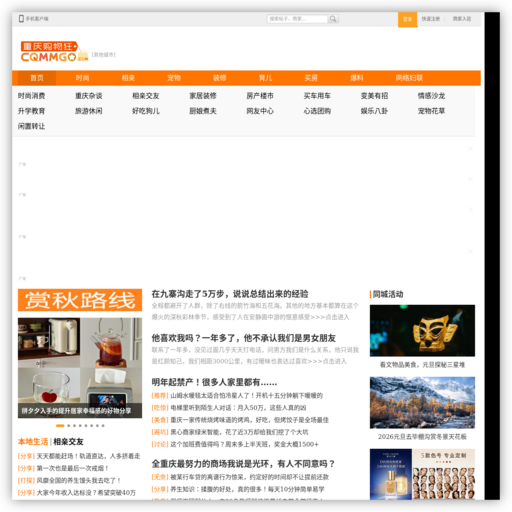Select the 买房 tab in orange navbar
This screenshot has width=512, height=512.
point(311,78)
